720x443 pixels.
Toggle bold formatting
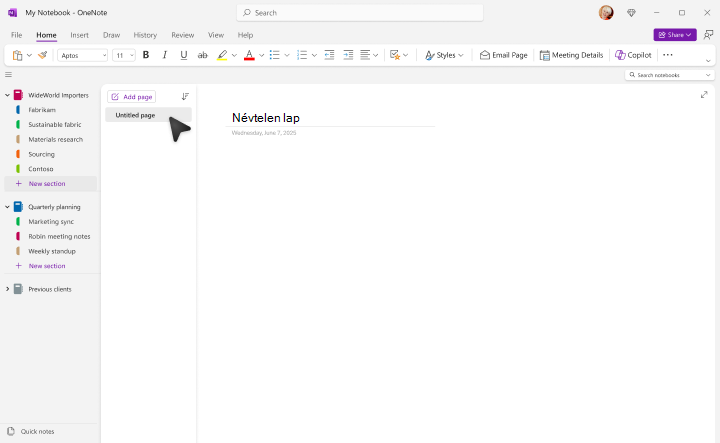(146, 55)
